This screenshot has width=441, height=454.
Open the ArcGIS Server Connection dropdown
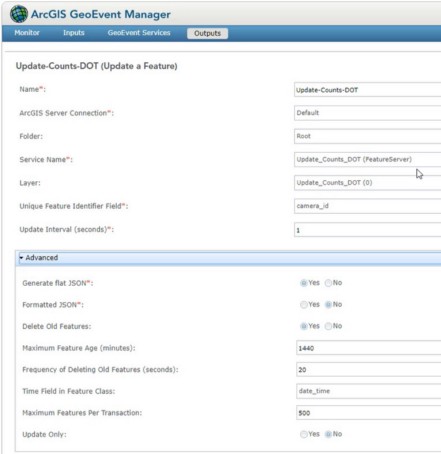[368, 113]
